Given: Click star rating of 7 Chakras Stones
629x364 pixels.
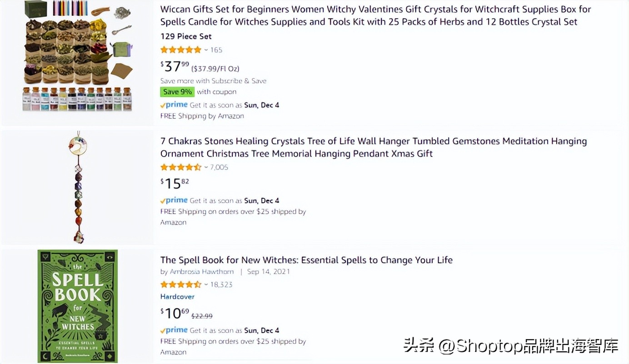Looking at the screenshot, I should point(180,167).
